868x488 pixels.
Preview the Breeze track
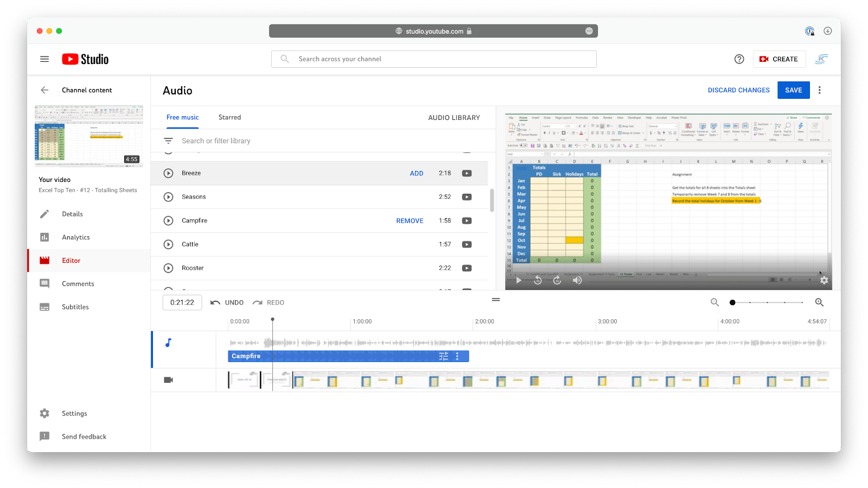click(x=169, y=173)
